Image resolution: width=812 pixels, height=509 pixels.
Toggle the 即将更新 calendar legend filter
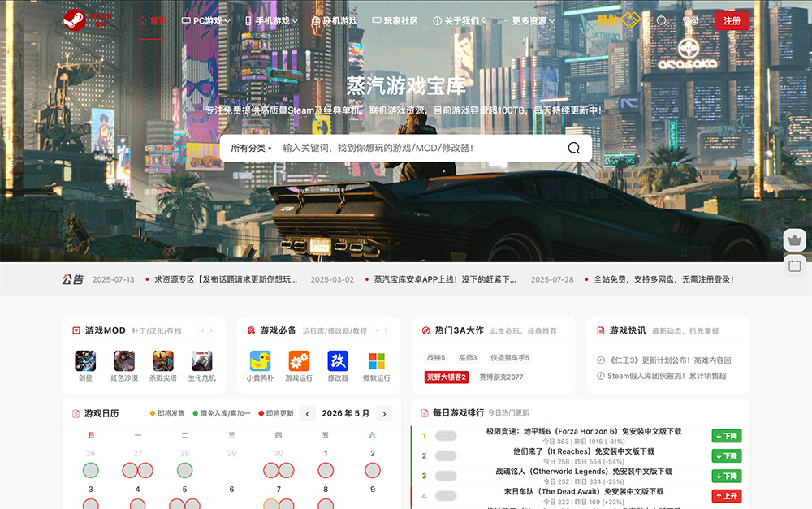(x=276, y=413)
